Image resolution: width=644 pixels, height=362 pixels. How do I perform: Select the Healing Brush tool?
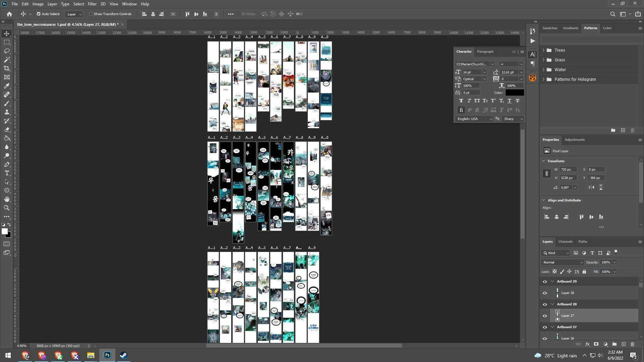tap(7, 95)
